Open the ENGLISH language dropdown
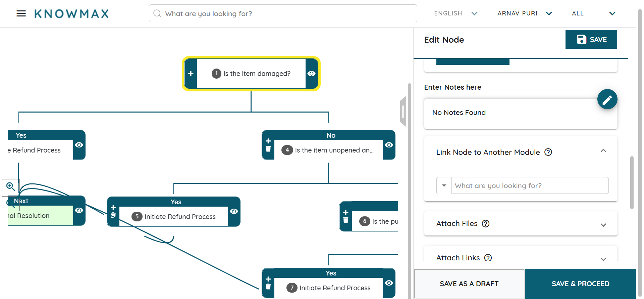 (455, 13)
